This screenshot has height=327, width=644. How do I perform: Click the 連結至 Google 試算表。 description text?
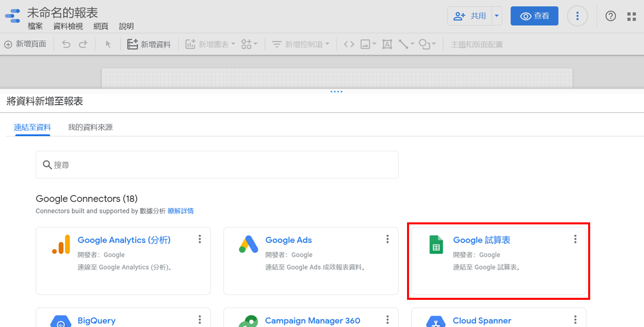pyautogui.click(x=488, y=268)
